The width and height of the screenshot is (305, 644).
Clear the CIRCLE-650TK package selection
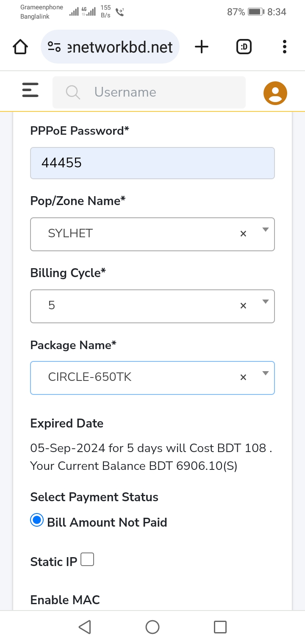point(243,377)
